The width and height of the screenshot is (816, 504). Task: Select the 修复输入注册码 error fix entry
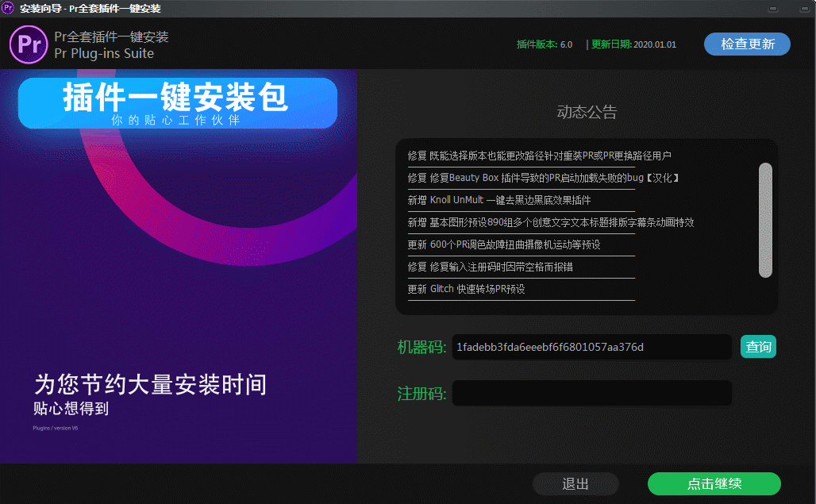pos(490,267)
